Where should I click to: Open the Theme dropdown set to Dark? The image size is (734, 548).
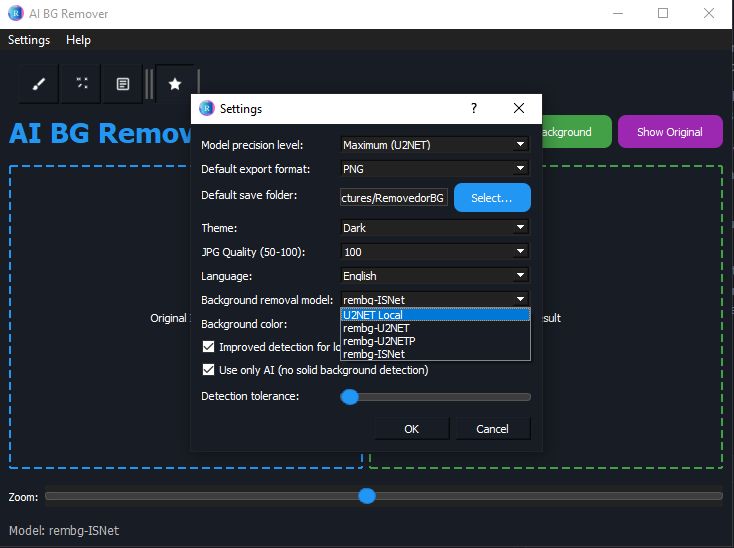click(434, 228)
